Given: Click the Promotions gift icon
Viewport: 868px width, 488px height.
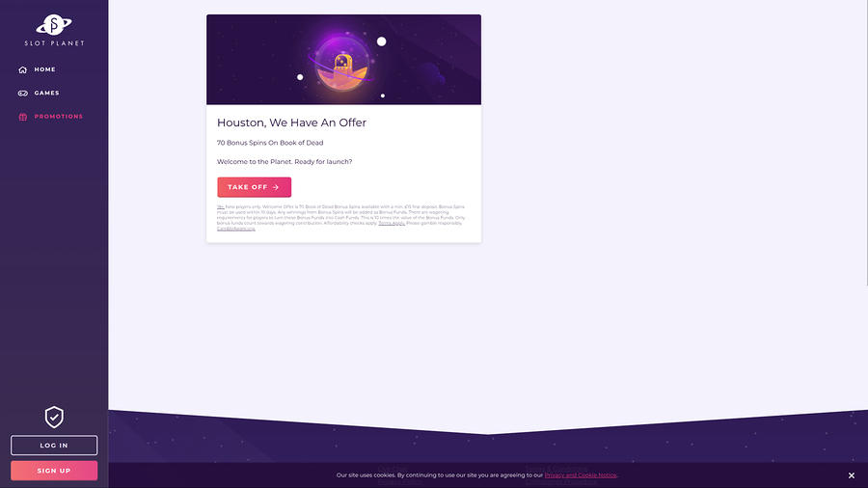Looking at the screenshot, I should [23, 117].
